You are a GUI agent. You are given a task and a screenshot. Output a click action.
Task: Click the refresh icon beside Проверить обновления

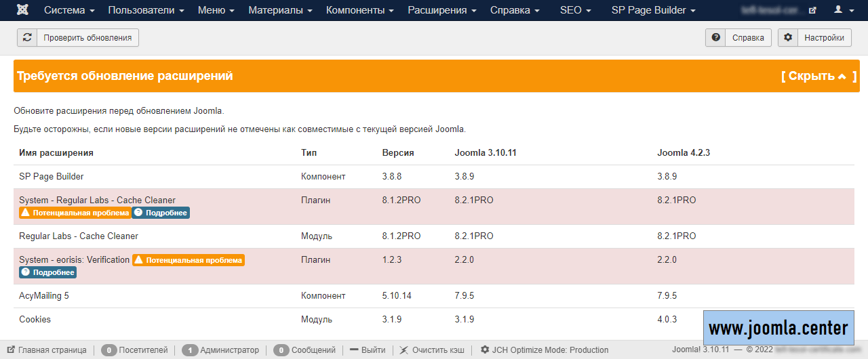27,38
